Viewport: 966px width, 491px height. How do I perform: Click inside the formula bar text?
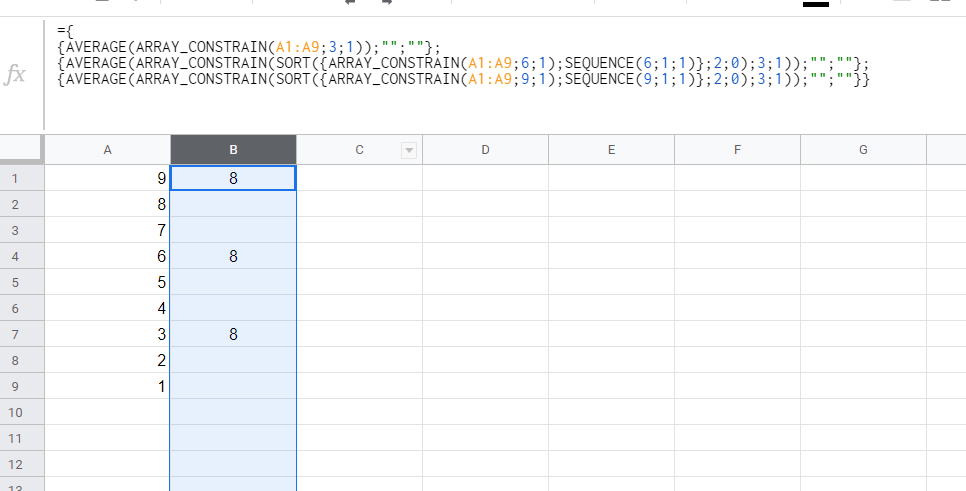point(463,55)
